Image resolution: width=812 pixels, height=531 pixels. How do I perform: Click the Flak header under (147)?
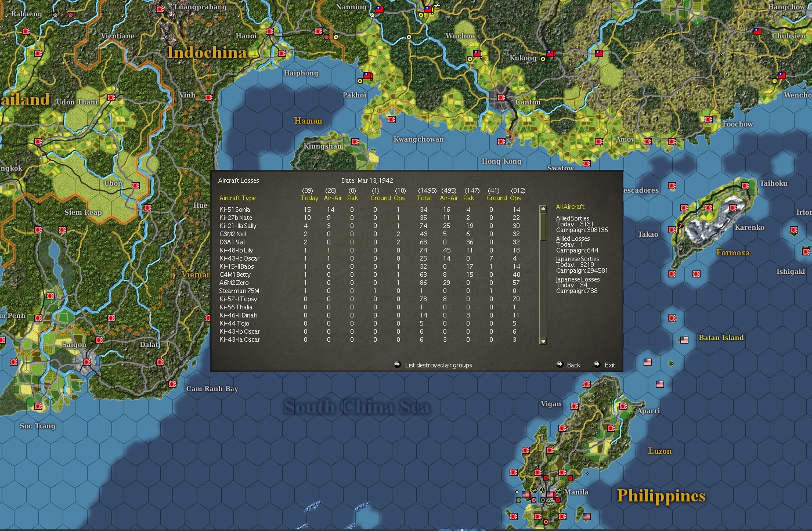pos(468,198)
